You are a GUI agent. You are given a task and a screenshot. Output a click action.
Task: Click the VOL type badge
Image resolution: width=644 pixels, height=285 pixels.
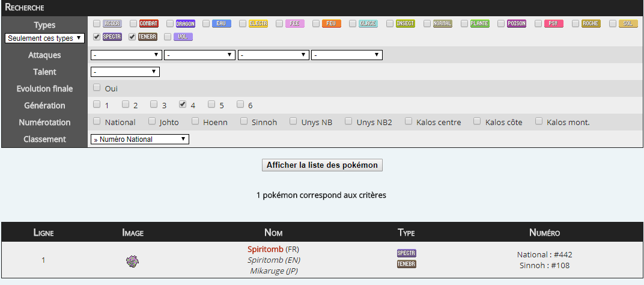[183, 37]
